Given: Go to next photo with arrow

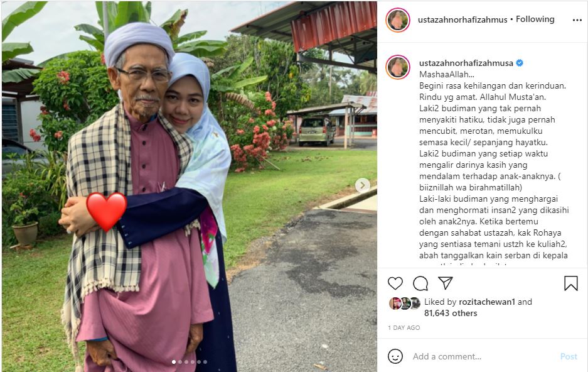Looking at the screenshot, I should pos(362,185).
